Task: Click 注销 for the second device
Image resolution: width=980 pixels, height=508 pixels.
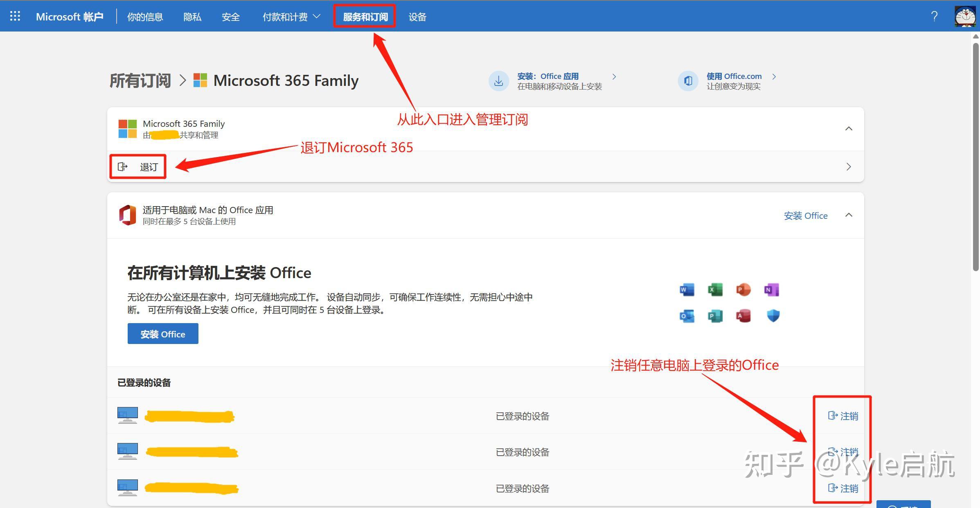Action: pyautogui.click(x=843, y=452)
